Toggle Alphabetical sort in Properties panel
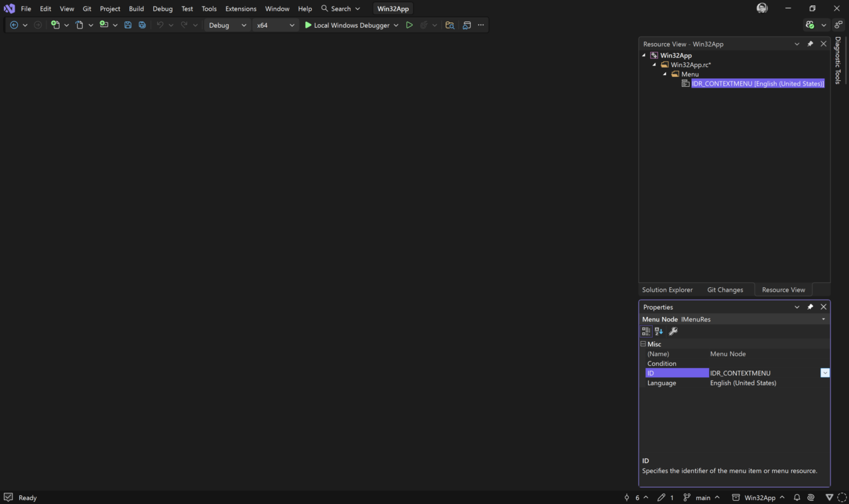Screen dimensions: 849x504 (x=659, y=332)
